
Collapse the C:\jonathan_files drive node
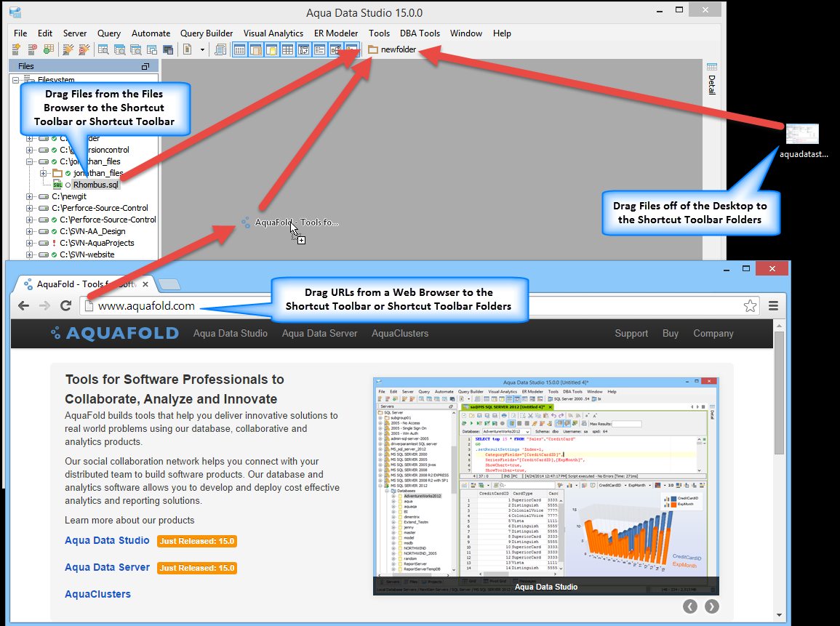coord(30,161)
